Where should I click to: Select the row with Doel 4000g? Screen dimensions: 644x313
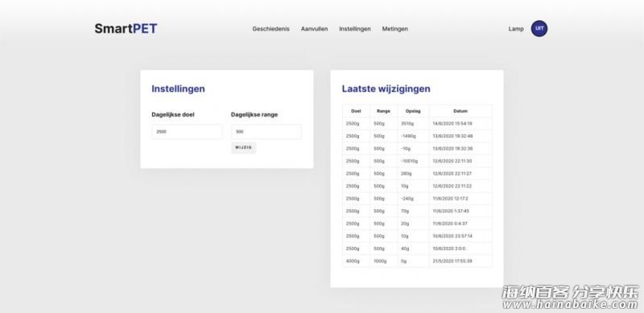[417, 261]
